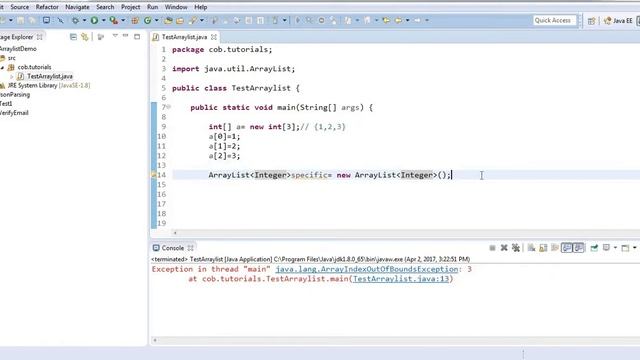Open the Window menu
The width and height of the screenshot is (640, 360).
click(x=176, y=7)
